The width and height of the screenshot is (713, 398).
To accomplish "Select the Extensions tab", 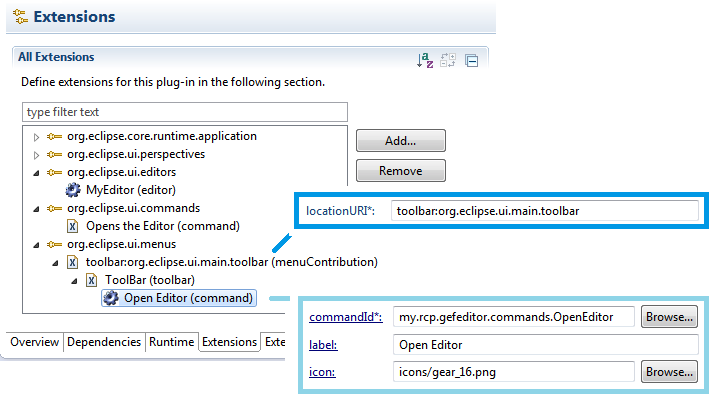I will [230, 342].
